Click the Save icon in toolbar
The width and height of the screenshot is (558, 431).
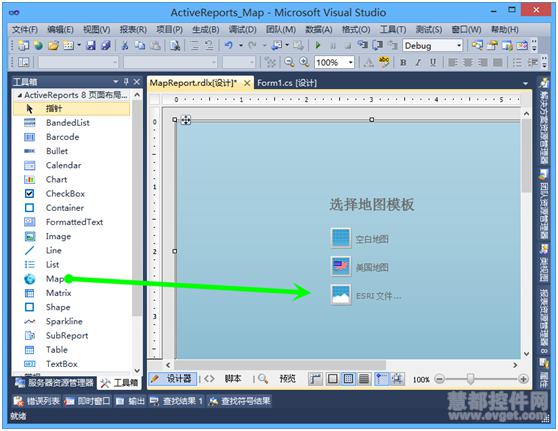[x=91, y=45]
